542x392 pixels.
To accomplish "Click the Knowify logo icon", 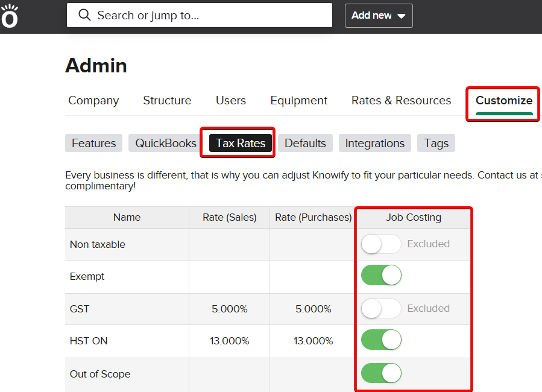I will [x=10, y=16].
